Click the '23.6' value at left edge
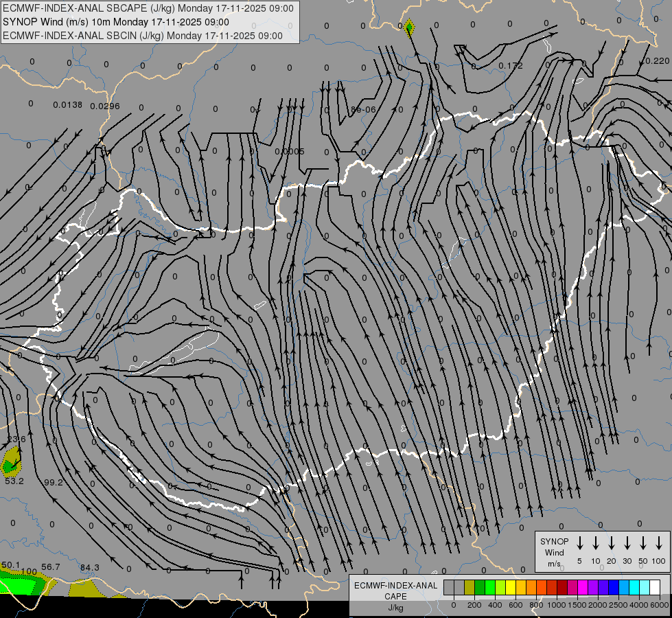The height and width of the screenshot is (618, 672). (16, 439)
